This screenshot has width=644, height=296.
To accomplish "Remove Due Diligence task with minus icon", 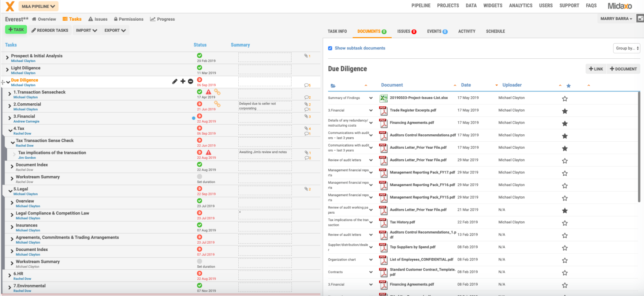I will coord(191,81).
